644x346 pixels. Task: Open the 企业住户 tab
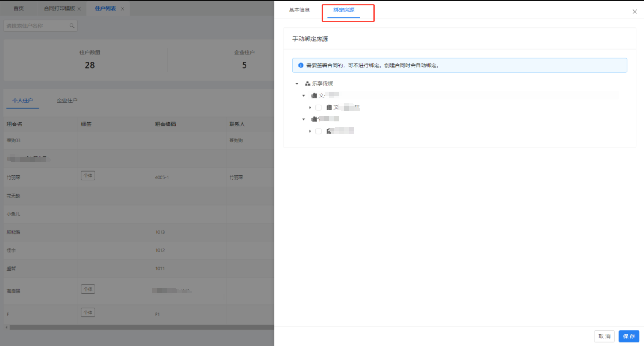point(67,101)
